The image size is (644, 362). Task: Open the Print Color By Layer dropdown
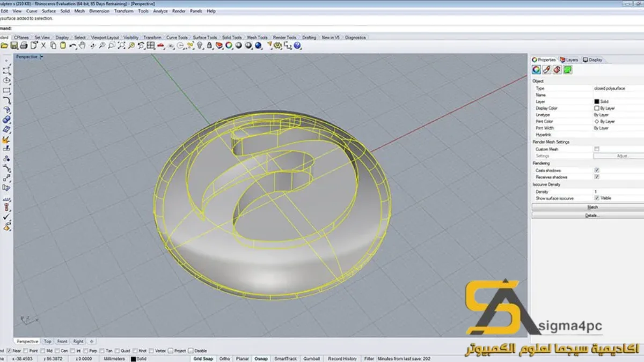point(618,122)
